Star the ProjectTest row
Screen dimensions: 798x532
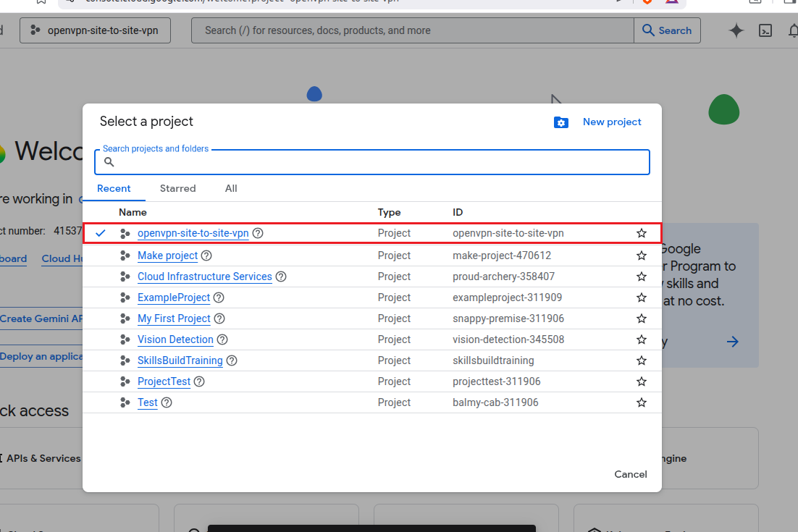point(642,381)
